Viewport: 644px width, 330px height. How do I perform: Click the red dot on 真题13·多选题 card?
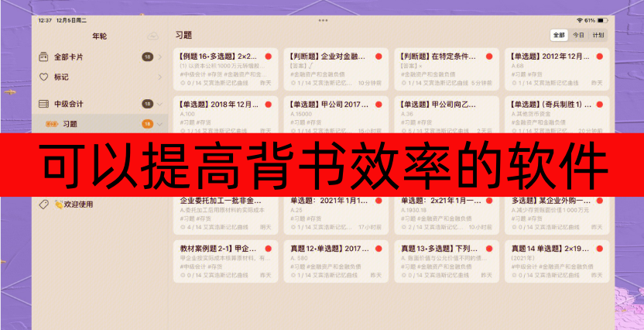pos(489,249)
